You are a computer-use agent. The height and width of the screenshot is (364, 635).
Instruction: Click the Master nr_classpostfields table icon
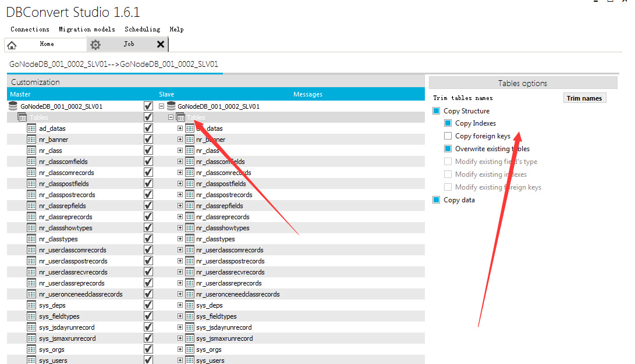[31, 184]
